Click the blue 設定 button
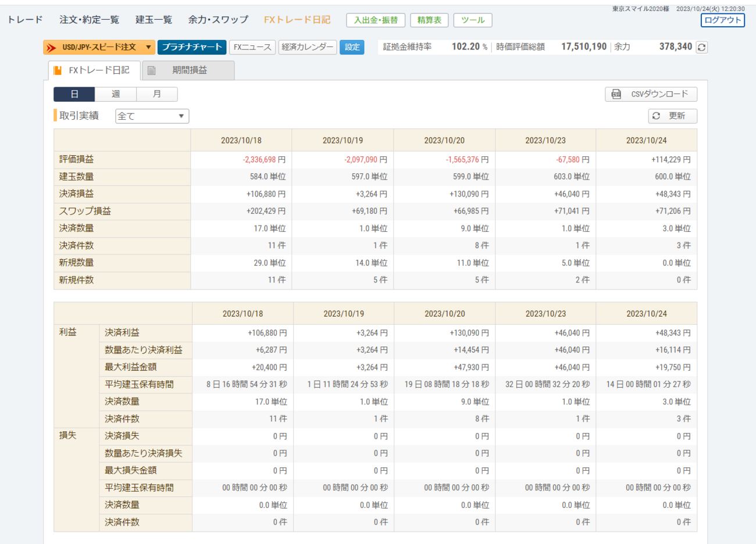Image resolution: width=756 pixels, height=544 pixels. 352,47
